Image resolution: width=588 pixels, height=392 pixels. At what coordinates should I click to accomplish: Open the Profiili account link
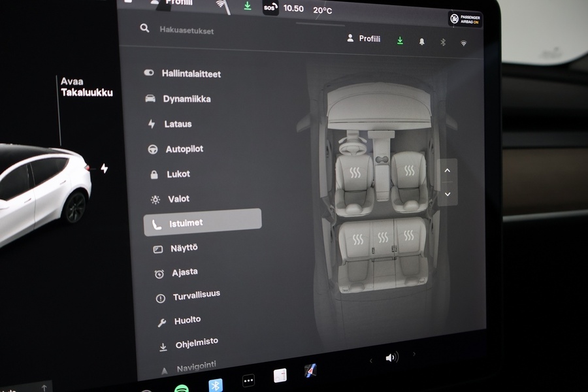[364, 39]
